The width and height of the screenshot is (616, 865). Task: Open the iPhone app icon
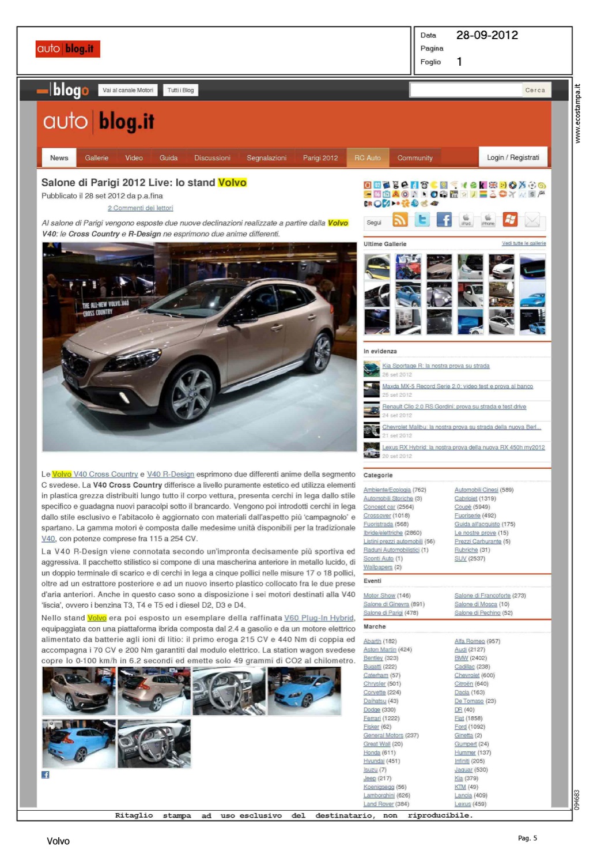pos(487,220)
